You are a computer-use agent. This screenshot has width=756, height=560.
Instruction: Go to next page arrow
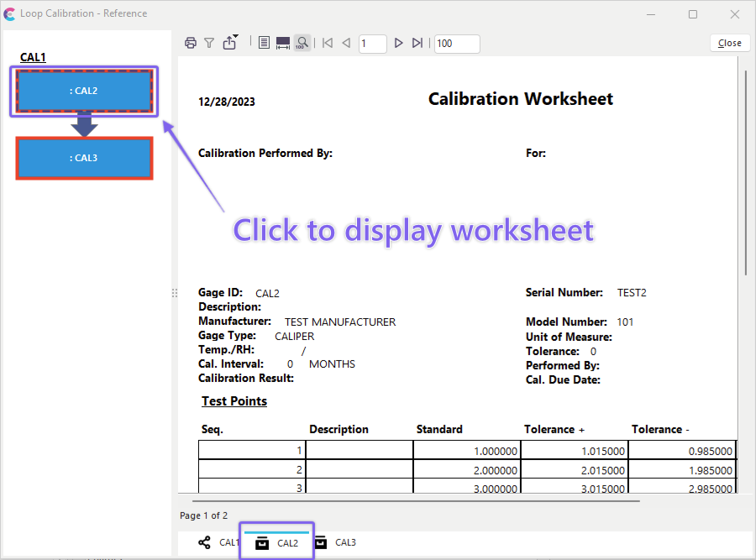click(399, 43)
